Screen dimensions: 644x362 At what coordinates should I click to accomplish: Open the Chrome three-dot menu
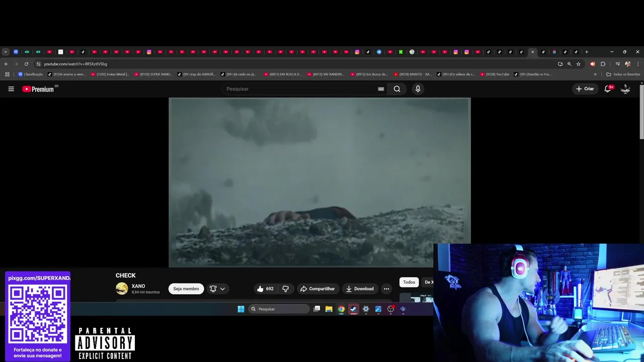pyautogui.click(x=637, y=64)
